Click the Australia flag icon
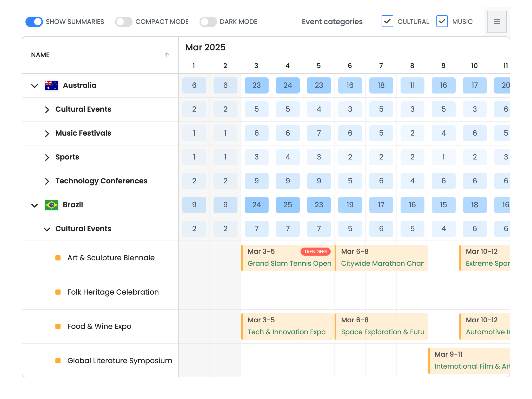This screenshot has width=532, height=399. click(x=51, y=85)
